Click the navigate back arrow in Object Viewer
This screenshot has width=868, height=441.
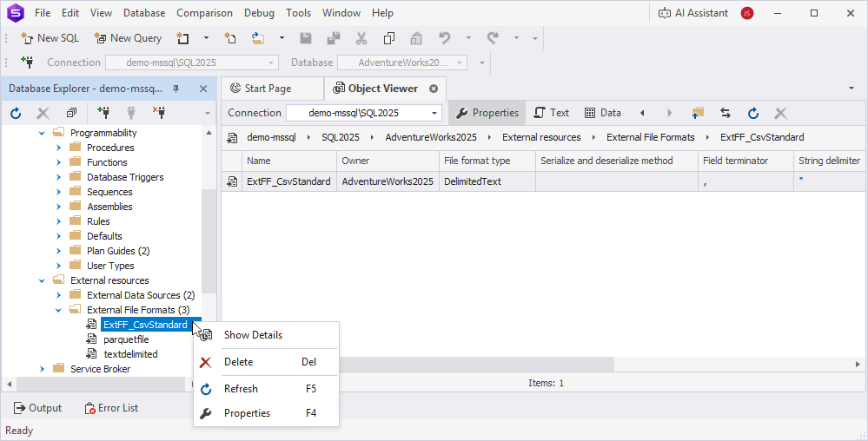coord(642,113)
